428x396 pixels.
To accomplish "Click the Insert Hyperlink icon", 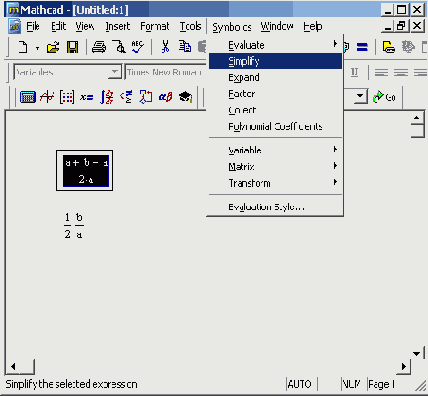I will 388,47.
